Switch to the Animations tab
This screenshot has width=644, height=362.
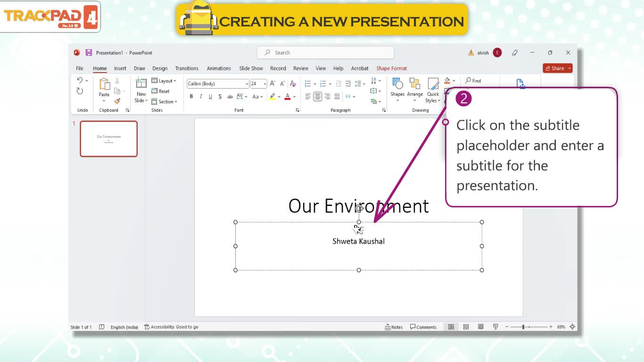[219, 68]
